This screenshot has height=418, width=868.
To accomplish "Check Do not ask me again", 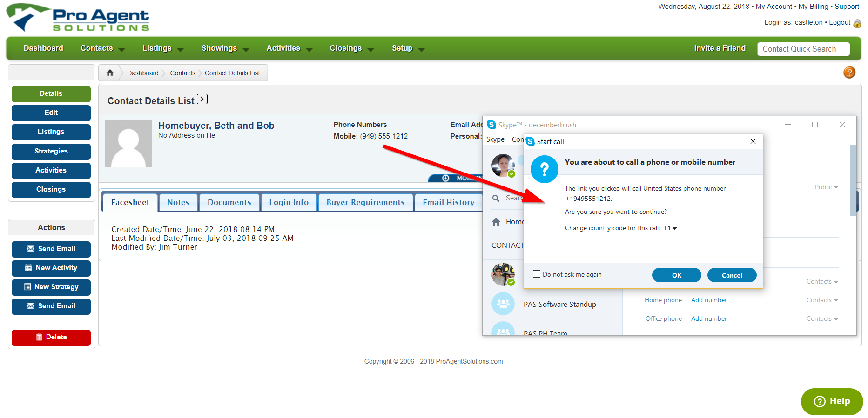I will 537,274.
